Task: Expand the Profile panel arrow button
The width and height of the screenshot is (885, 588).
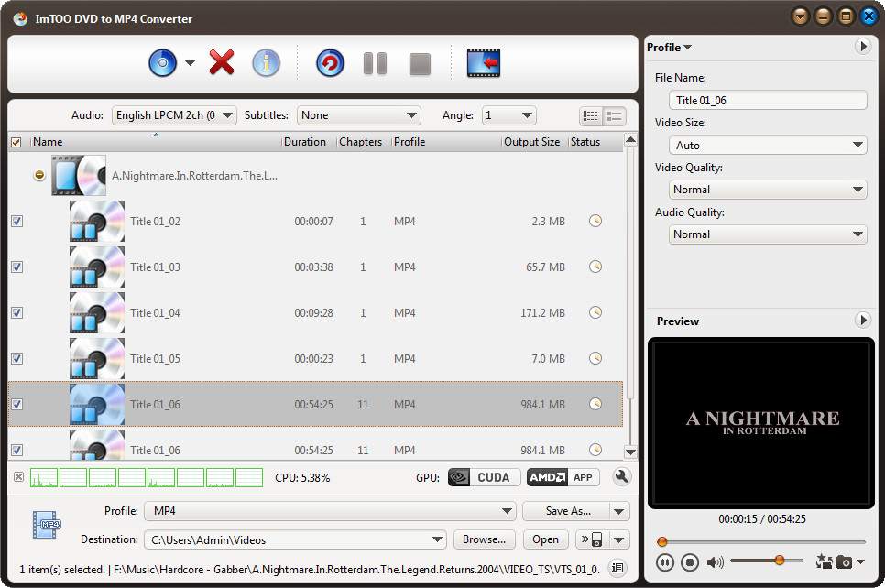Action: [x=862, y=47]
